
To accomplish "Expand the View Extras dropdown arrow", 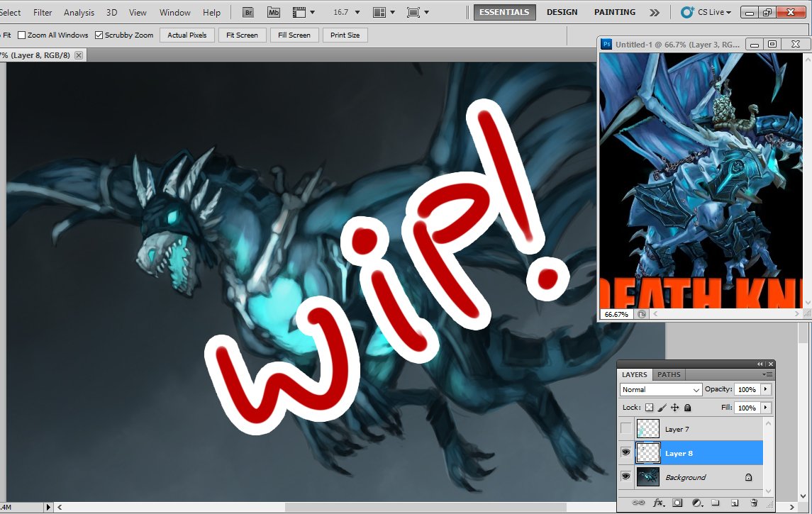I will 312,13.
